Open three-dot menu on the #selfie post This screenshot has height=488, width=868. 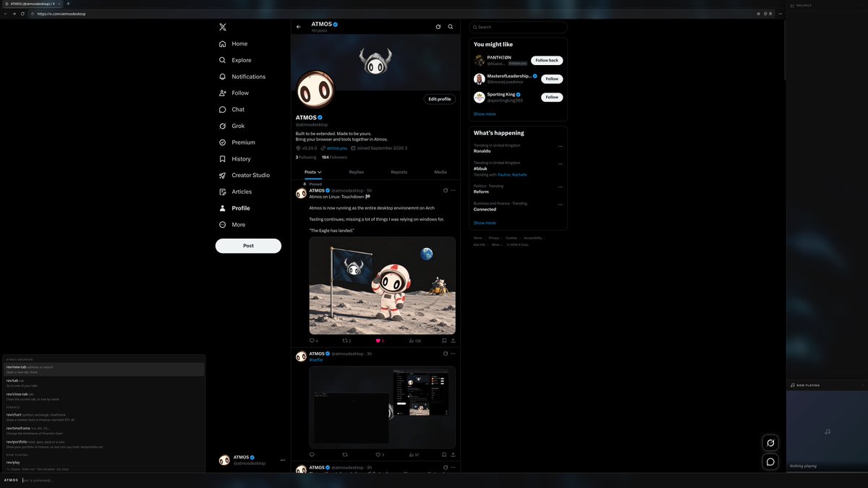[x=454, y=354]
